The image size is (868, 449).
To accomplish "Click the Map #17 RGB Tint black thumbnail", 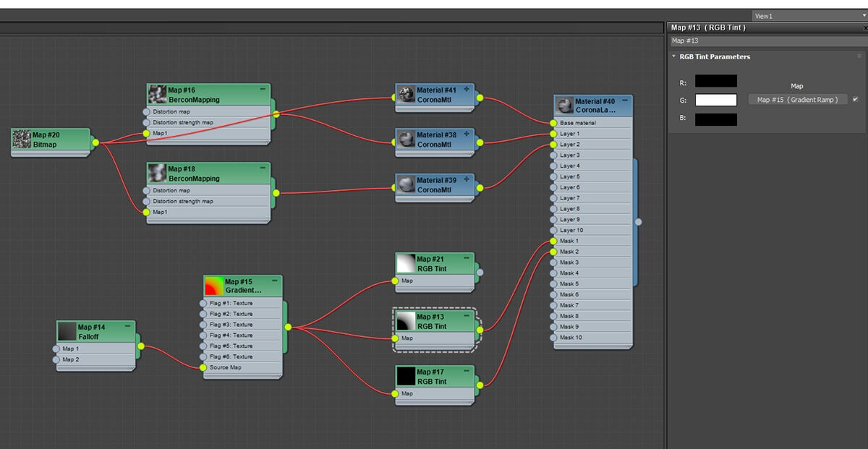I will click(406, 376).
